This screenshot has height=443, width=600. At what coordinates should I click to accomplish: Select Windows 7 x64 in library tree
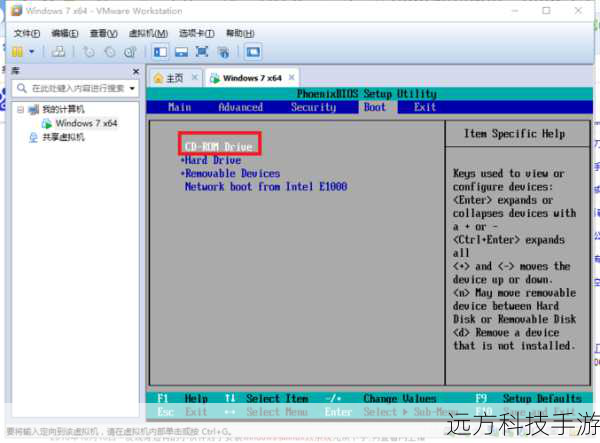point(86,123)
